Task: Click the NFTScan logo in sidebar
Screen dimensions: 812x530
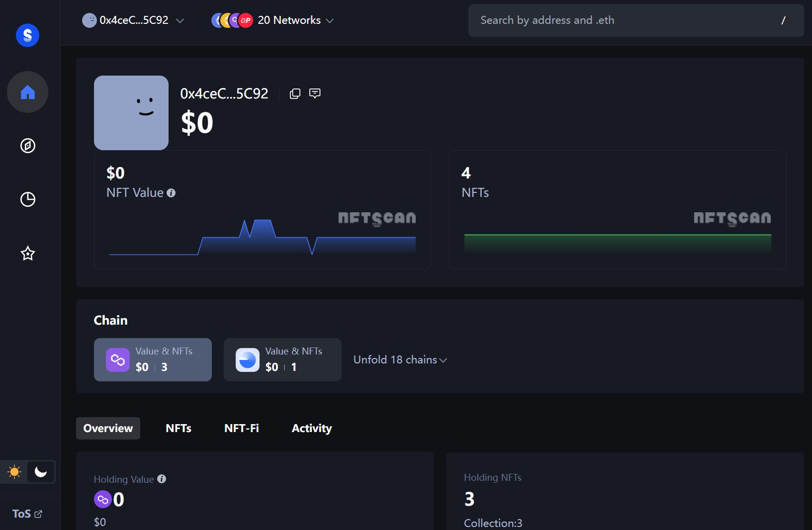Action: coord(27,35)
